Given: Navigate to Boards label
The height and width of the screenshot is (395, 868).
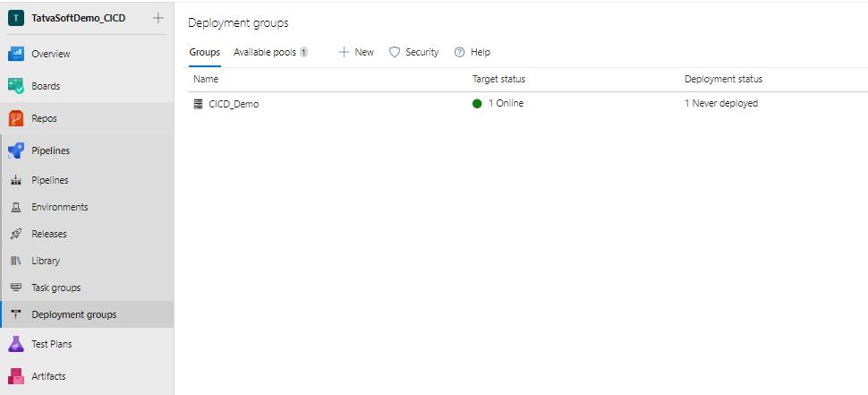Looking at the screenshot, I should point(46,86).
